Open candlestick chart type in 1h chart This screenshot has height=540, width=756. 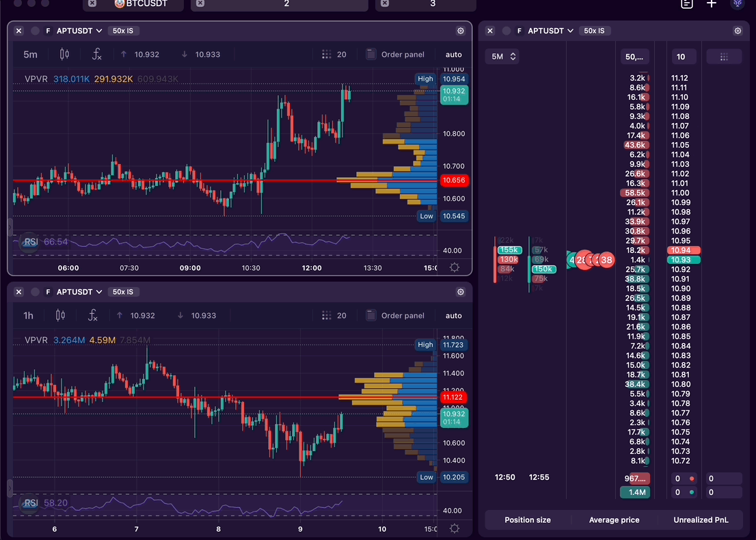[60, 315]
